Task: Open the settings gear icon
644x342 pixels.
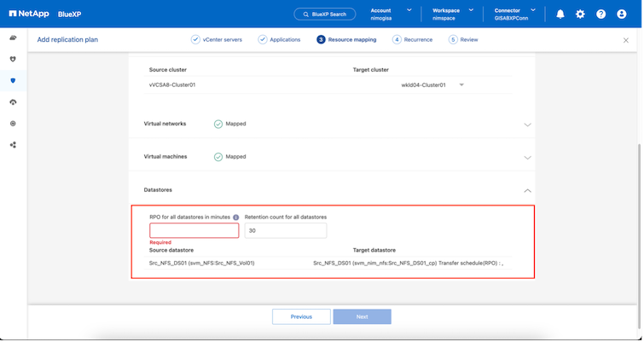Action: [x=581, y=14]
